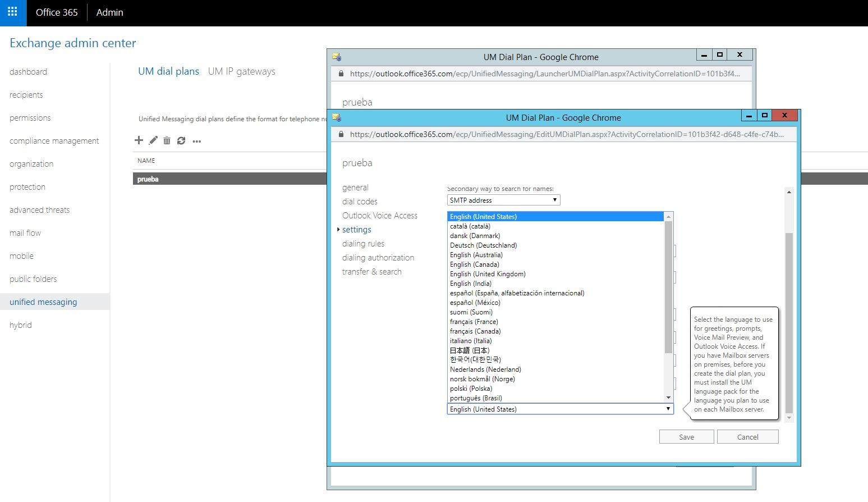Open compliance management navigation item
Image resolution: width=868 pixels, height=502 pixels.
[x=54, y=141]
